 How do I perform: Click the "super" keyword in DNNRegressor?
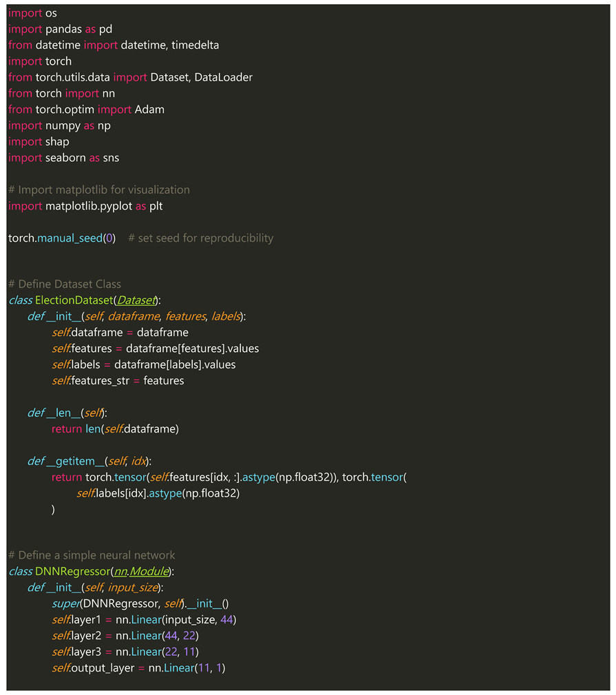65,603
